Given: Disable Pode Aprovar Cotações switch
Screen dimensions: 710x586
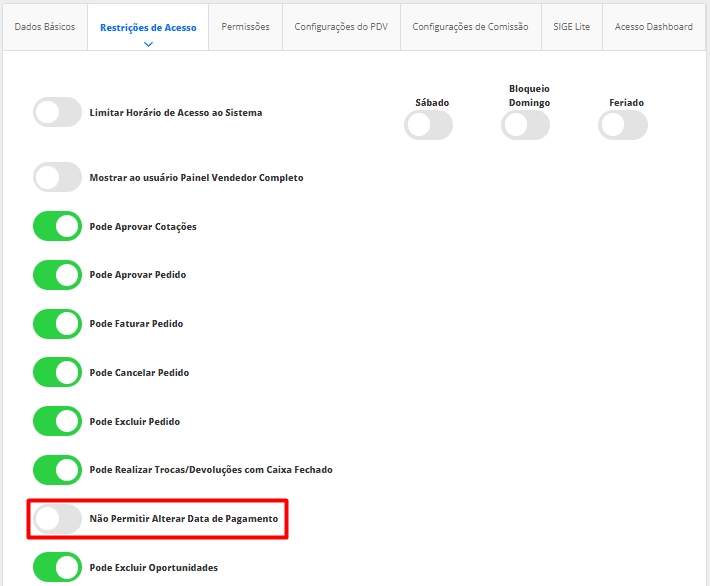Looking at the screenshot, I should coord(57,227).
